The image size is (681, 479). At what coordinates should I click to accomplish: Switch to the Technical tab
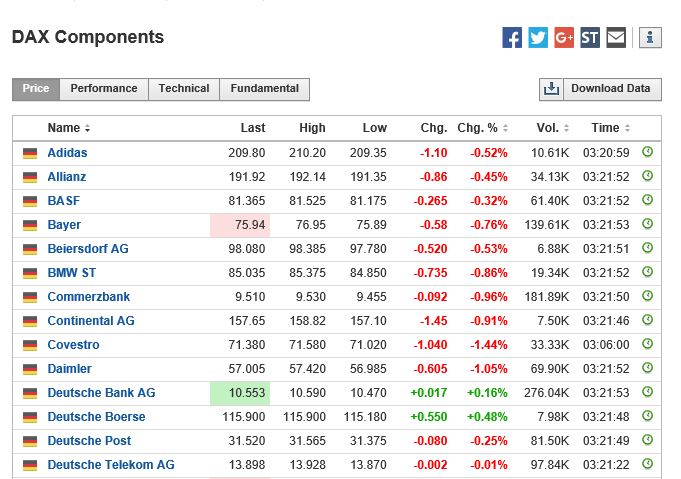pyautogui.click(x=184, y=89)
